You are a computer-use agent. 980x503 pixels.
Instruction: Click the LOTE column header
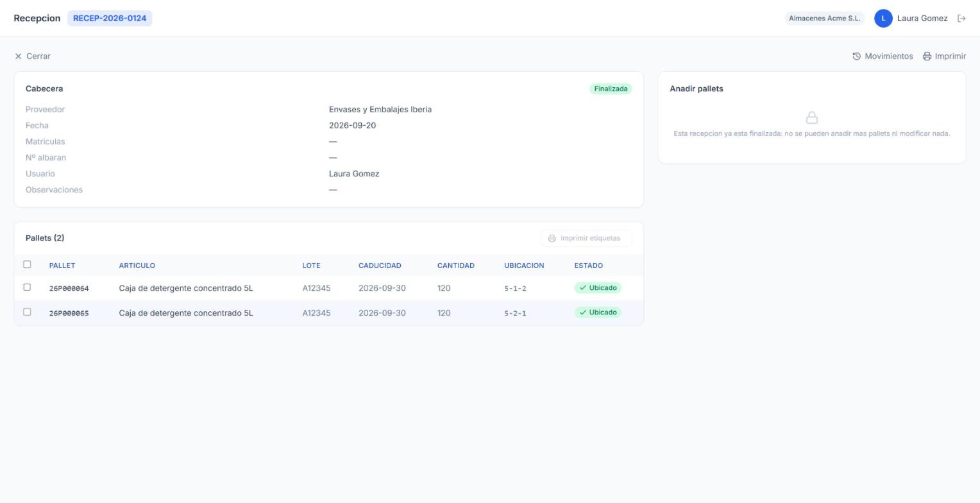(312, 266)
